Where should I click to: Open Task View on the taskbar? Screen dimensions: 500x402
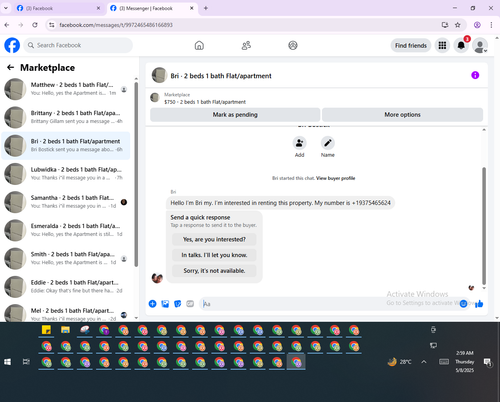pyautogui.click(x=26, y=362)
